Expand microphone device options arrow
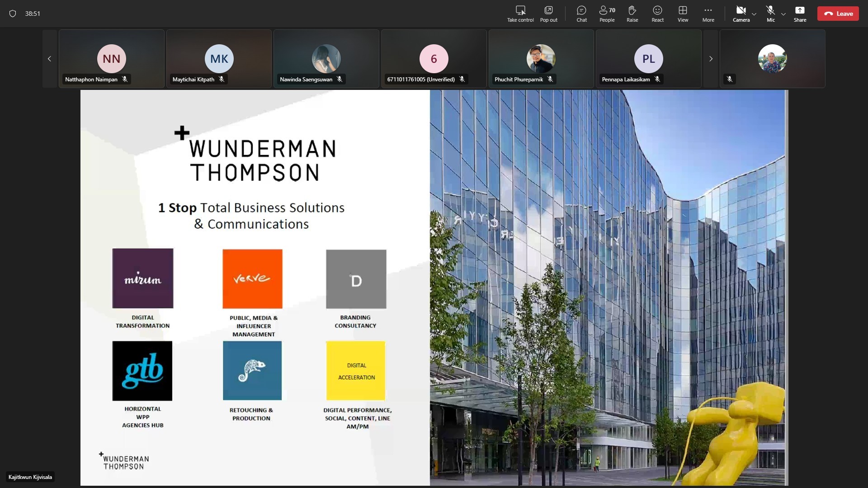The image size is (868, 488). click(x=783, y=14)
